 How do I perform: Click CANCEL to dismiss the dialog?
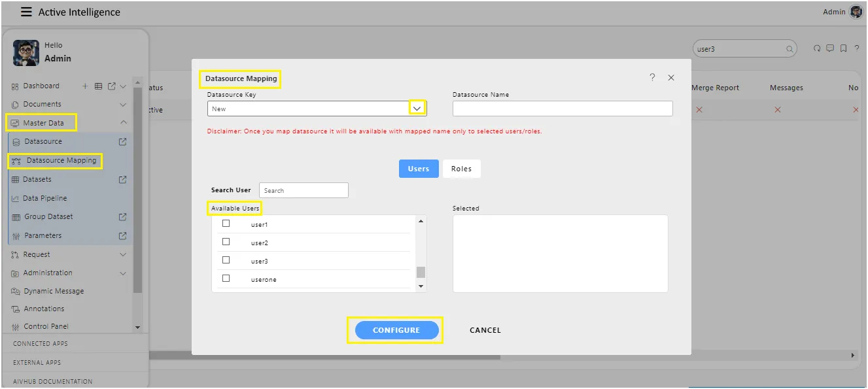[x=485, y=330]
